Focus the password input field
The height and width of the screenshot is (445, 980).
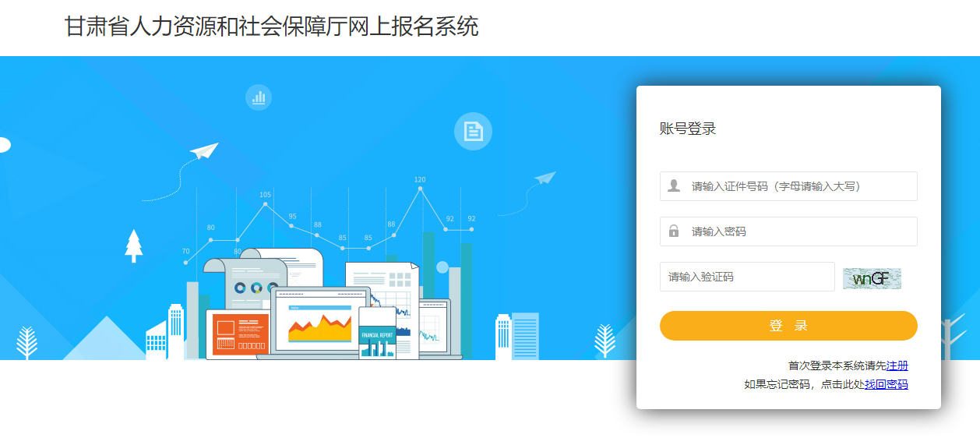pyautogui.click(x=788, y=231)
